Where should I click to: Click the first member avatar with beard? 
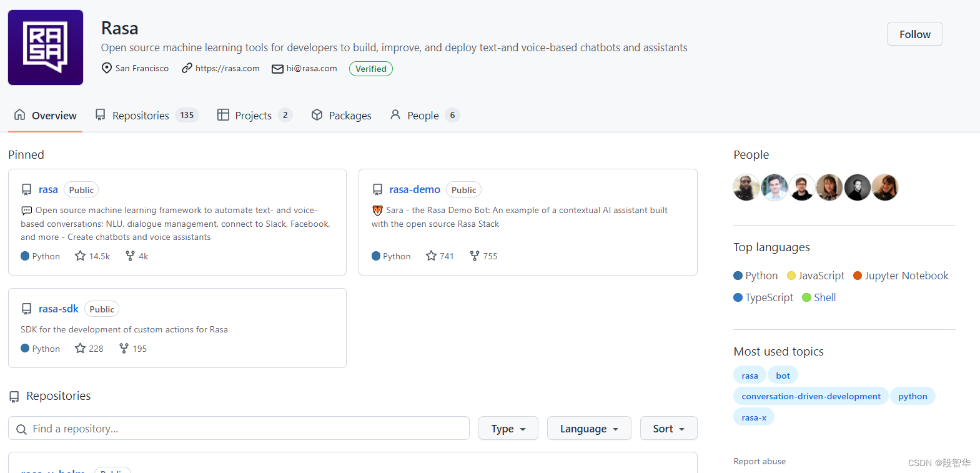[746, 187]
